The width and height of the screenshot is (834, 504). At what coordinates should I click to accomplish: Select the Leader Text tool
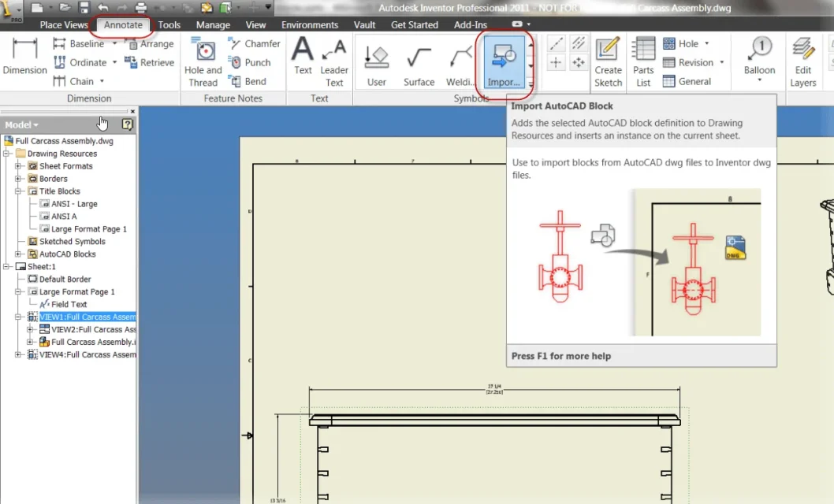[334, 62]
